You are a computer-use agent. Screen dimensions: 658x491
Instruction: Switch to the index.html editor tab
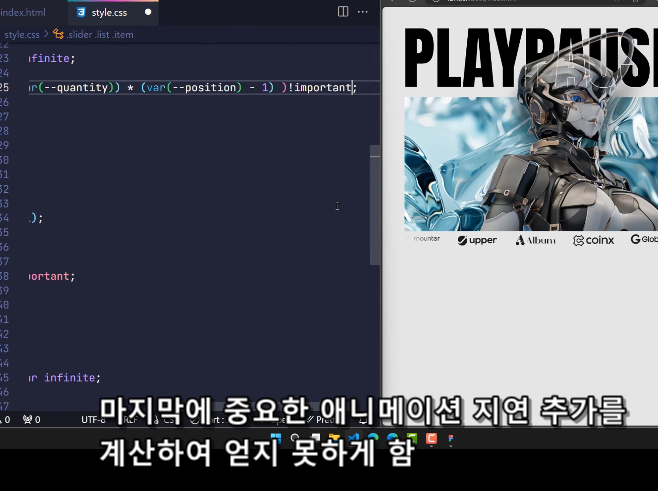[x=25, y=13]
